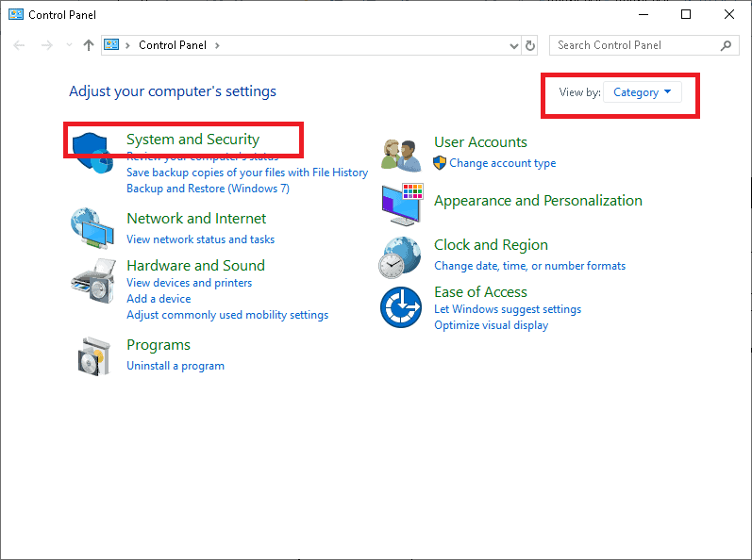Viewport: 752px width, 560px height.
Task: Click Change account type link
Action: [503, 163]
